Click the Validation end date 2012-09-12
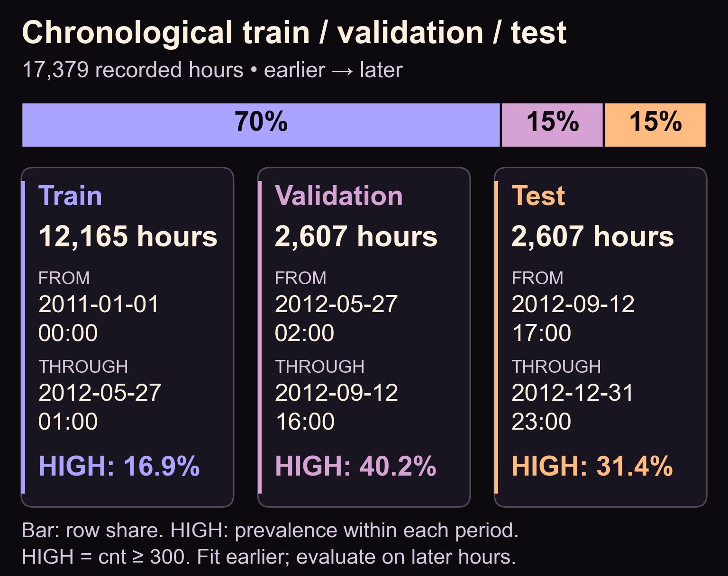 [336, 393]
